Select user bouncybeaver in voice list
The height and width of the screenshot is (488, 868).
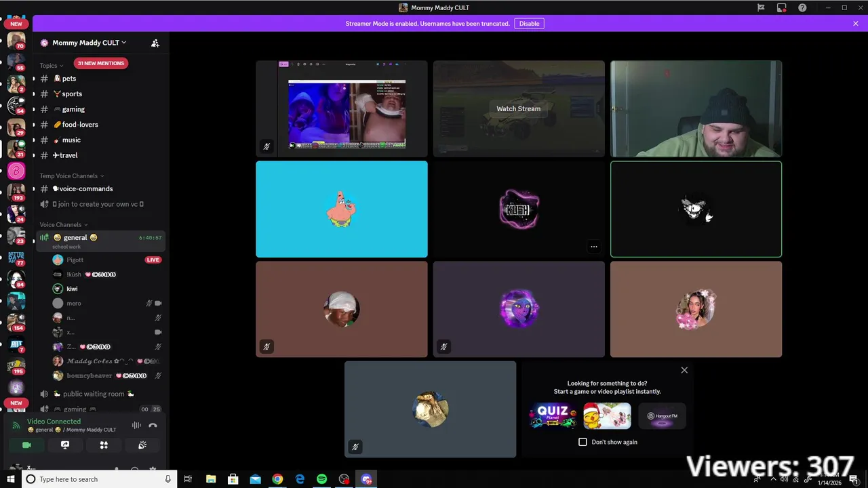pyautogui.click(x=107, y=375)
